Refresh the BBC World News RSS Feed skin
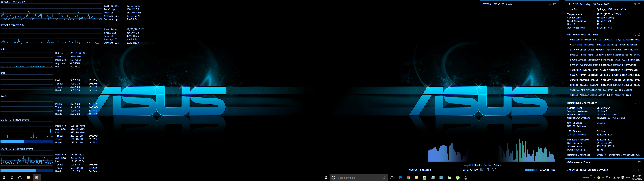644x181 pixels. (635, 35)
